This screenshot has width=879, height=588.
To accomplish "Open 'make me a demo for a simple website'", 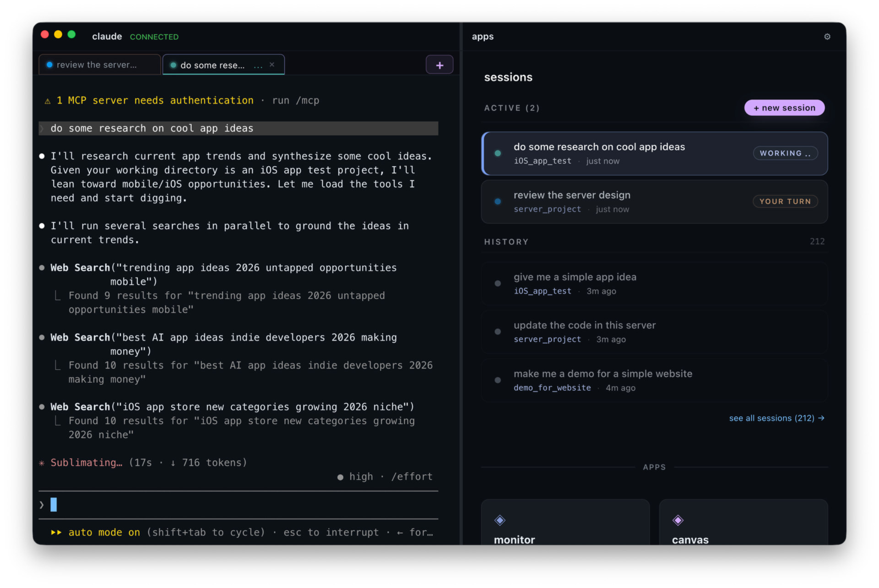I will click(654, 380).
